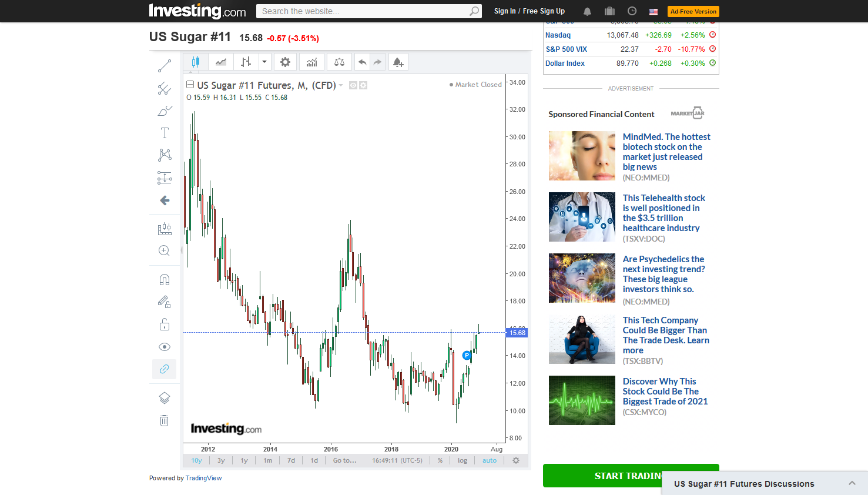Open dropdown arrow next to (CFD) title
This screenshot has height=495, width=868.
[341, 85]
